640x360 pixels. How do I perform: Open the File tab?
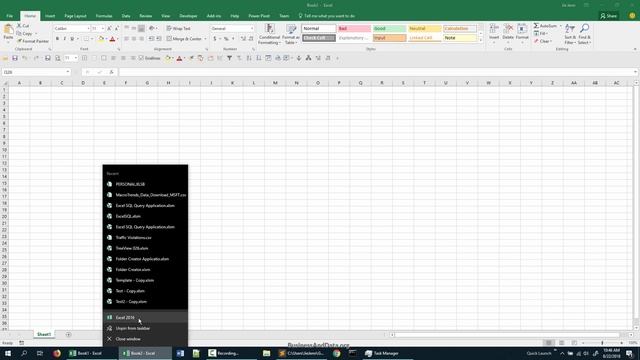coord(9,16)
